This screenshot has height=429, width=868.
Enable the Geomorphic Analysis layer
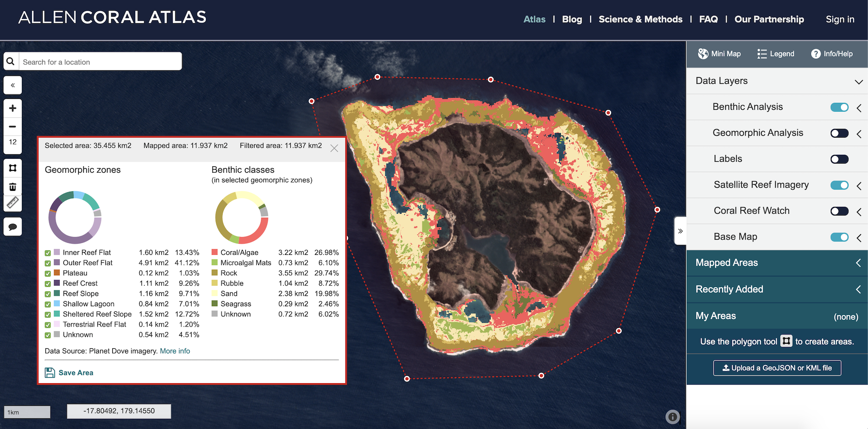coord(839,133)
